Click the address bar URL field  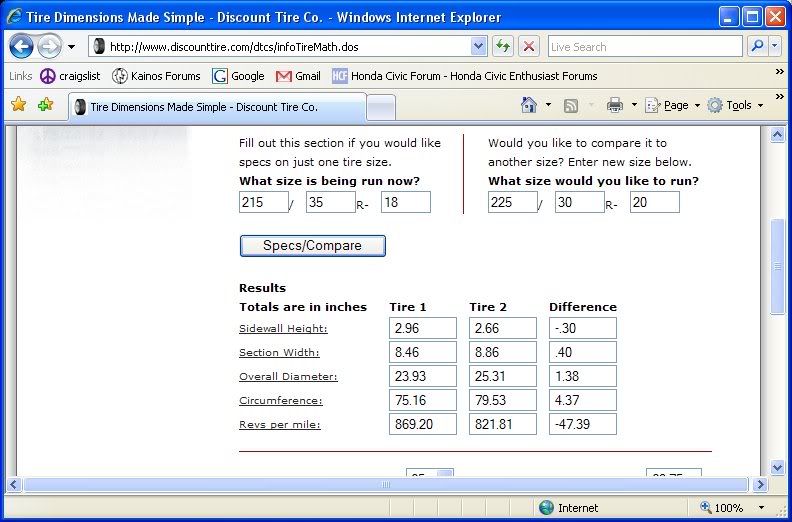289,47
